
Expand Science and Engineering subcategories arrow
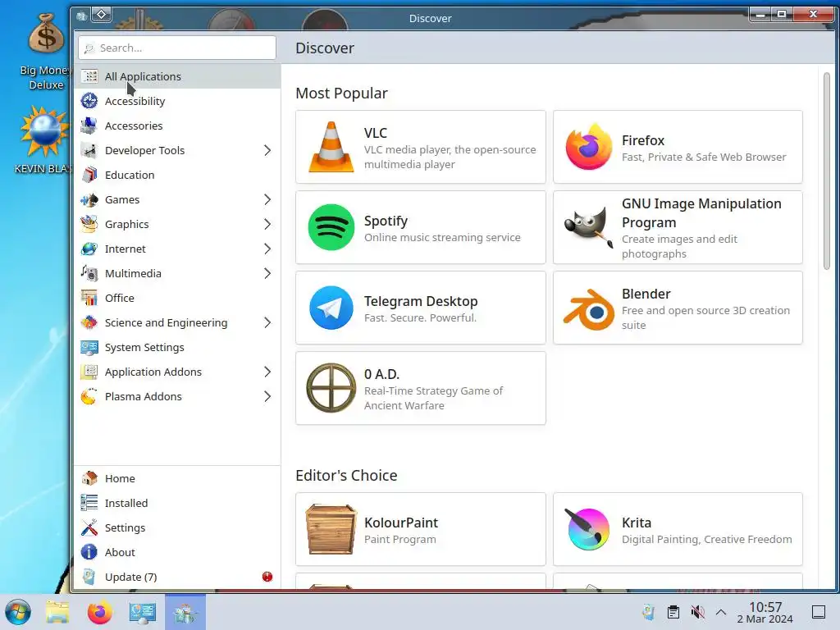267,322
